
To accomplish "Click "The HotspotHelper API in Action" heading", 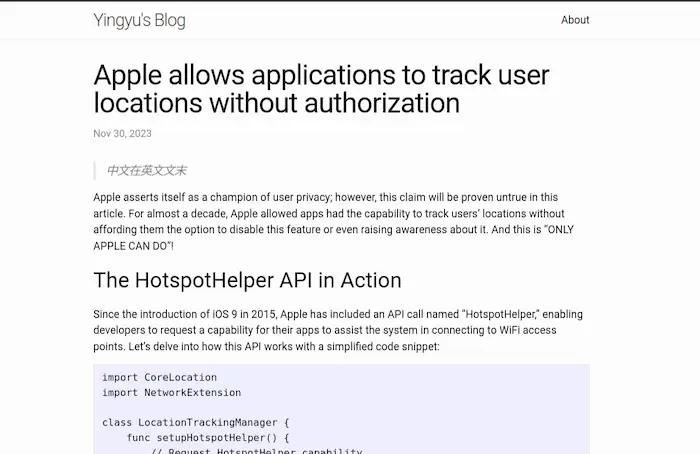I will pyautogui.click(x=247, y=280).
